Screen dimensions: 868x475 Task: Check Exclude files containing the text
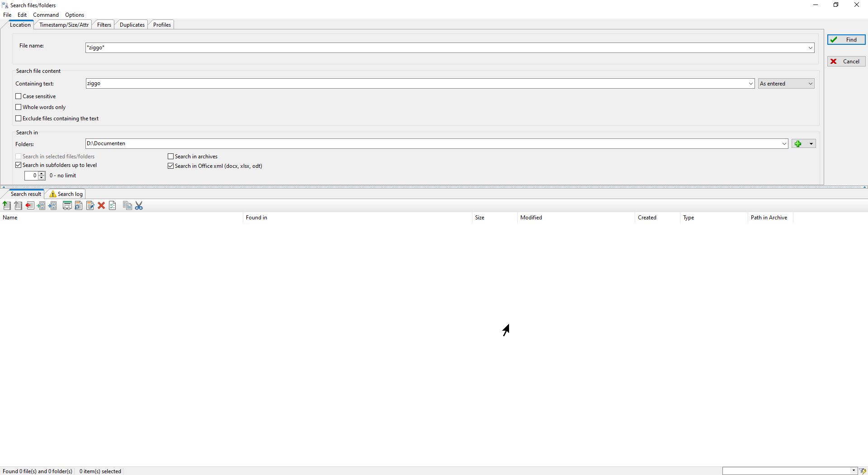[x=19, y=119]
